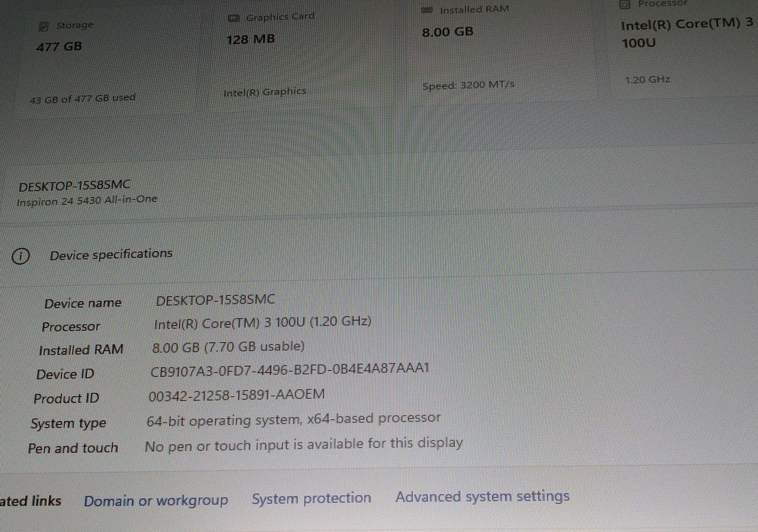Select the 8.00 GB RAM card value
This screenshot has width=758, height=532.
(447, 32)
